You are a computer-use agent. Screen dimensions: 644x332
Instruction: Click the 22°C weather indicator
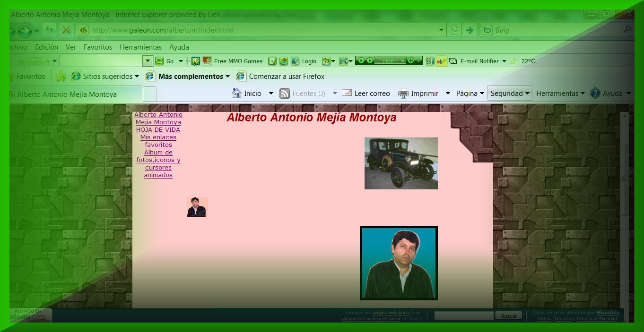click(522, 61)
